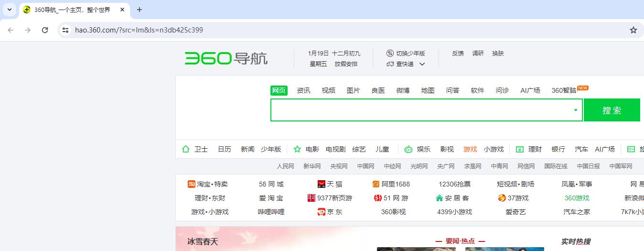The image size is (644, 251).
Task: Go back using the browser back arrow
Action: [11, 30]
